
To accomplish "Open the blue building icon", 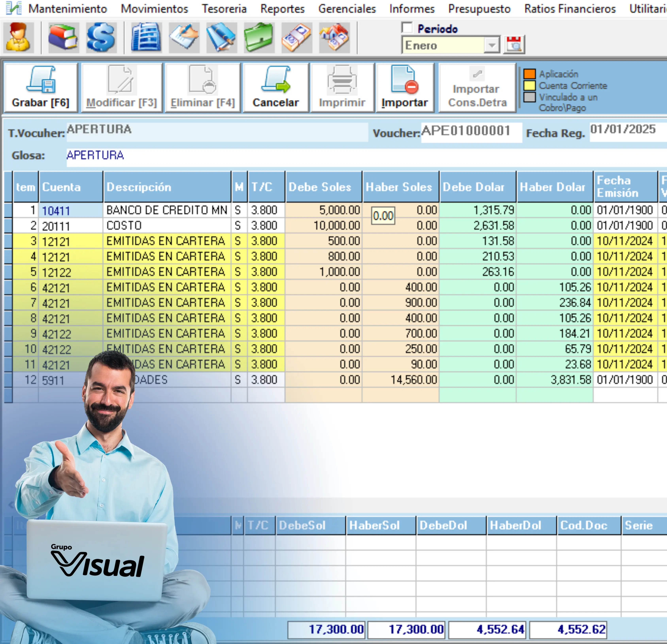I will (x=146, y=37).
